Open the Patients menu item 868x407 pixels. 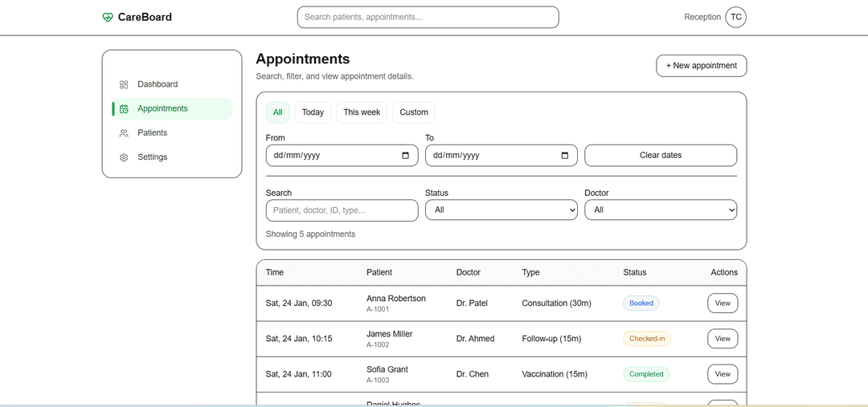pos(152,133)
